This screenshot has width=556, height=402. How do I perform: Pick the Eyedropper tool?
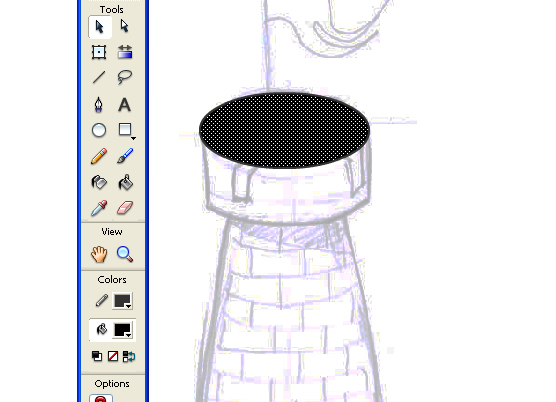pyautogui.click(x=99, y=208)
